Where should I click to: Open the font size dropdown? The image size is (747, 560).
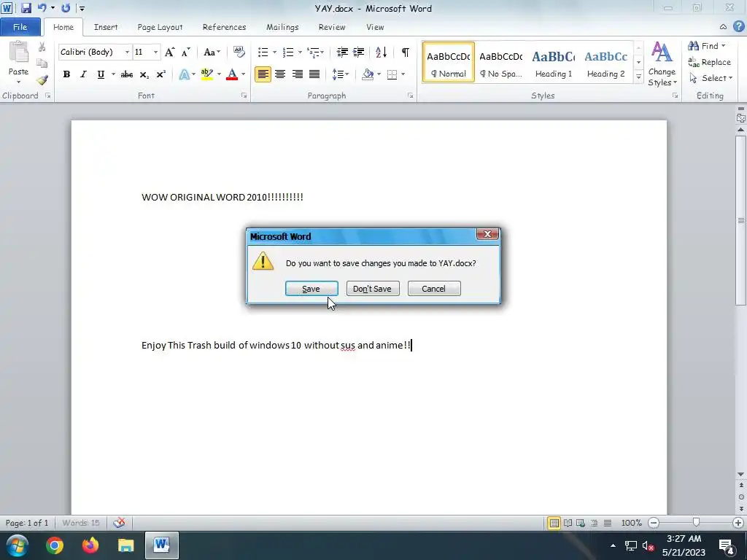155,52
